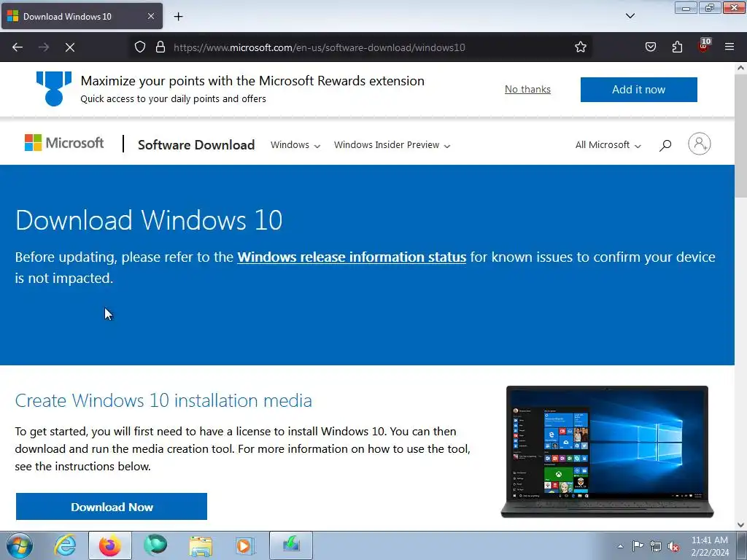Click the Windows 10 laptop image
The width and height of the screenshot is (747, 560).
[607, 451]
